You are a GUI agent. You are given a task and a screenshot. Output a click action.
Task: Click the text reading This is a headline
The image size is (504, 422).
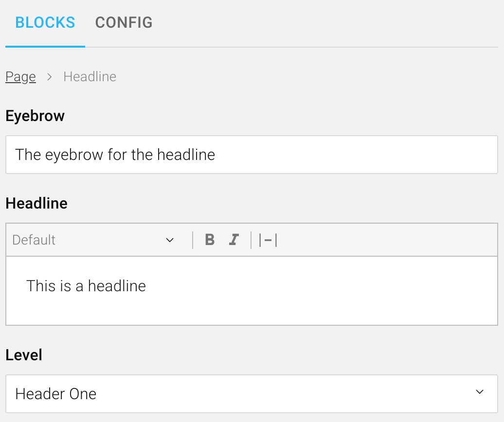coord(86,286)
